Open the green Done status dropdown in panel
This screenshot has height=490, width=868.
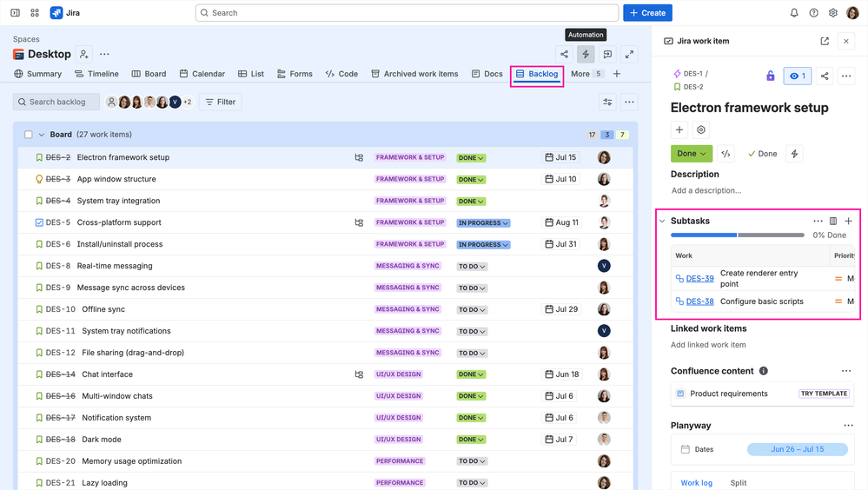(692, 154)
